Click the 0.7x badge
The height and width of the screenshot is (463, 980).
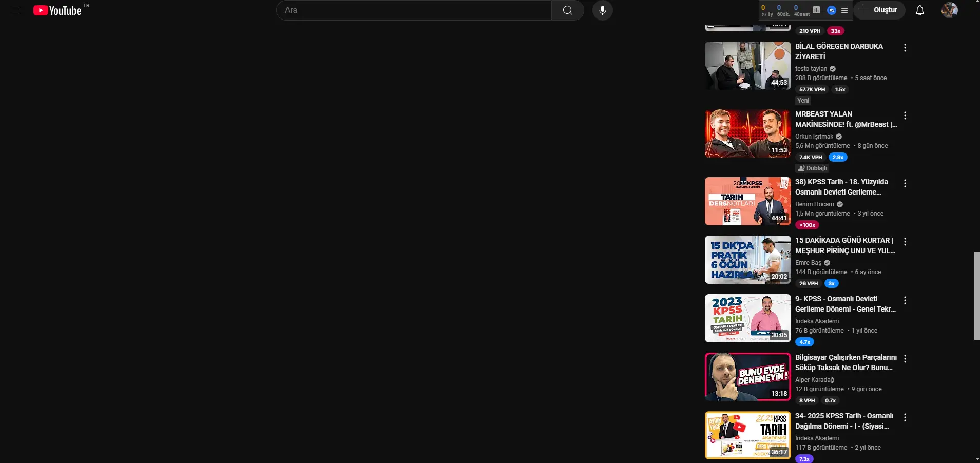click(x=830, y=400)
